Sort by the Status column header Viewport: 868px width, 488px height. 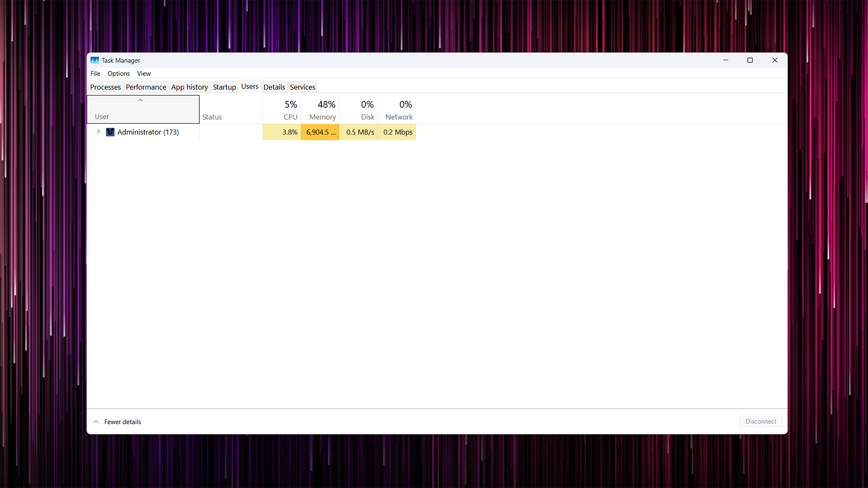point(231,109)
